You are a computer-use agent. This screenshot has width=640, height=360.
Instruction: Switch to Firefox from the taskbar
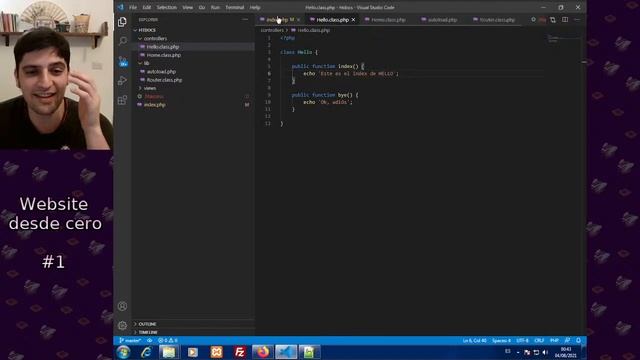263,352
